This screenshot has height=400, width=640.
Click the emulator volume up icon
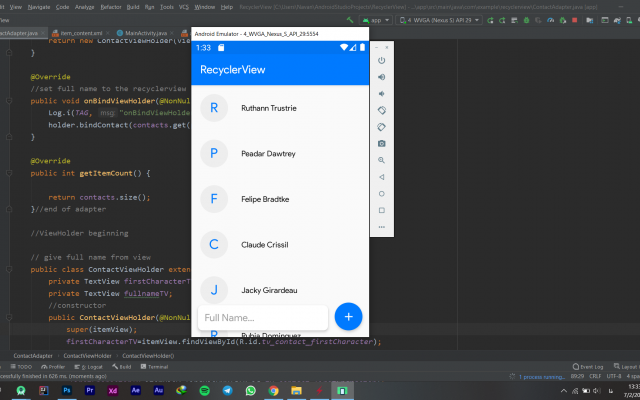point(382,77)
